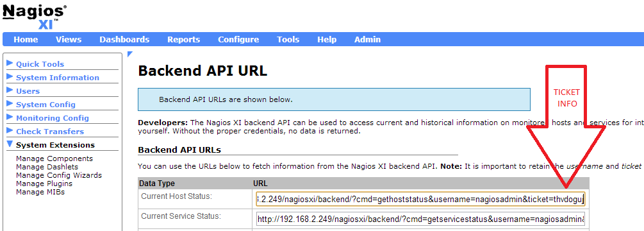Open System Information sidebar link

(x=58, y=78)
